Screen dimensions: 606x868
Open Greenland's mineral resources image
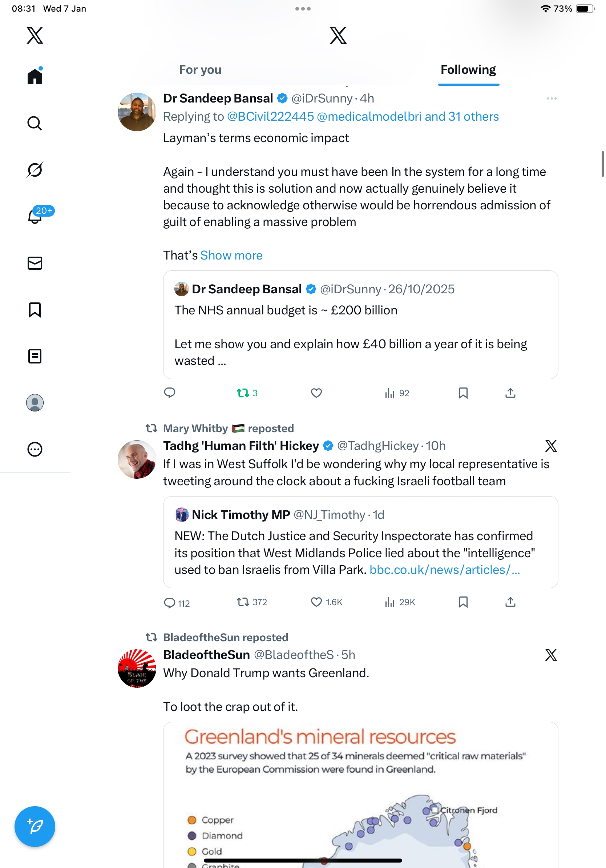point(360,794)
